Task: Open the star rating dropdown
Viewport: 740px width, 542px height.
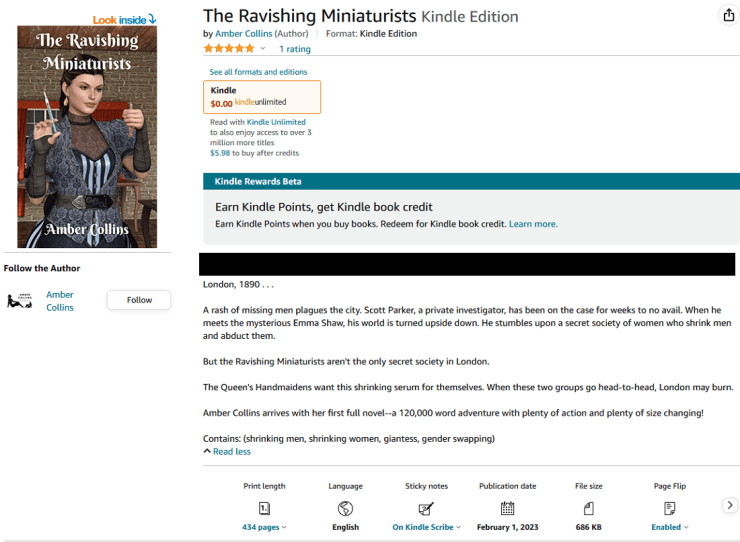Action: click(263, 49)
